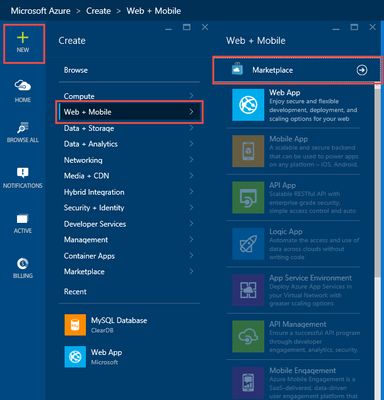The height and width of the screenshot is (400, 384).
Task: Select the Mobile App icon tile
Action: 248,151
